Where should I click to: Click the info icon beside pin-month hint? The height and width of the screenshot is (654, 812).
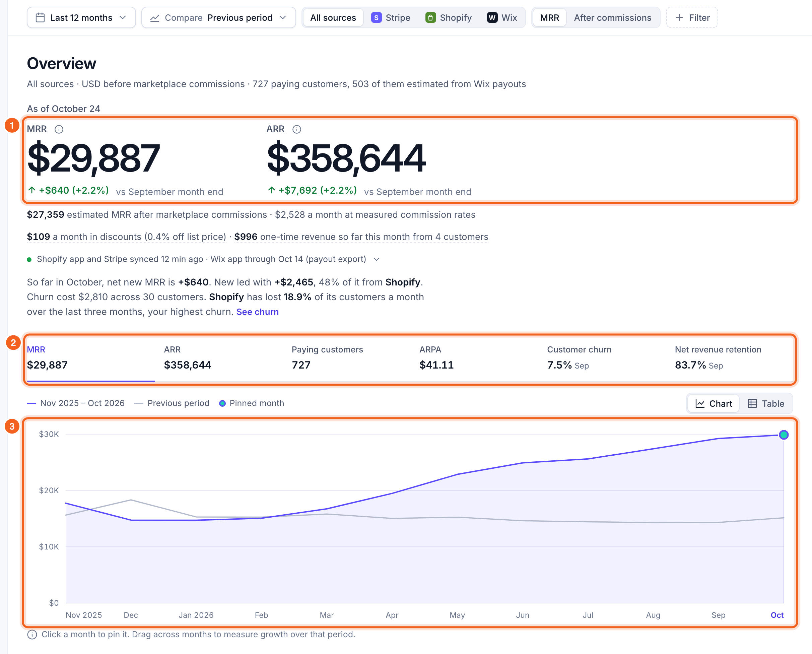32,635
